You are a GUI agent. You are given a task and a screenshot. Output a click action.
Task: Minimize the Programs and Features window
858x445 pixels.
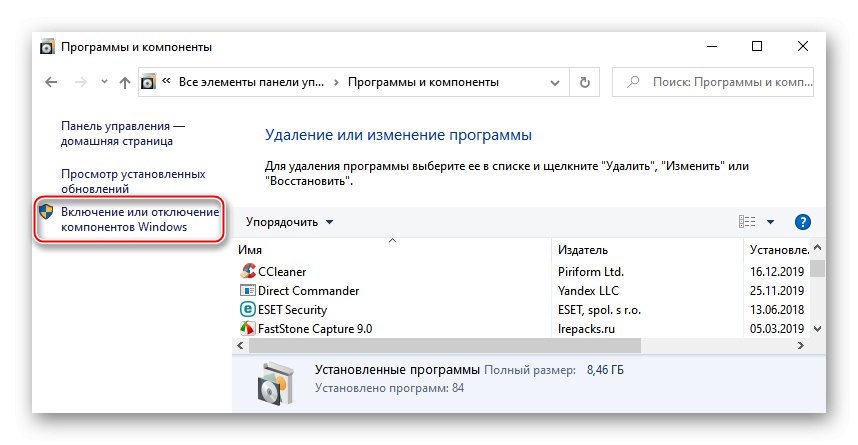tap(711, 47)
